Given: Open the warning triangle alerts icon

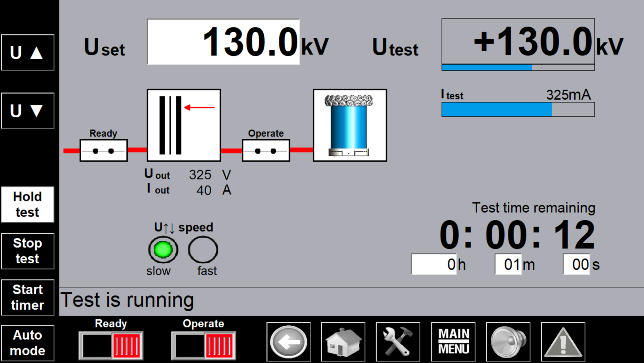Looking at the screenshot, I should [563, 342].
